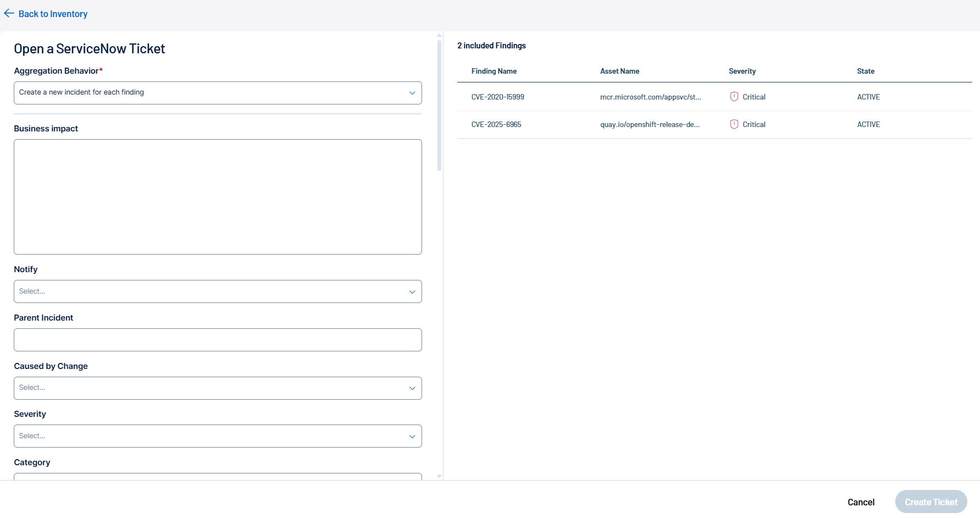980x518 pixels.
Task: Click the Severity column header in findings
Action: coord(742,71)
